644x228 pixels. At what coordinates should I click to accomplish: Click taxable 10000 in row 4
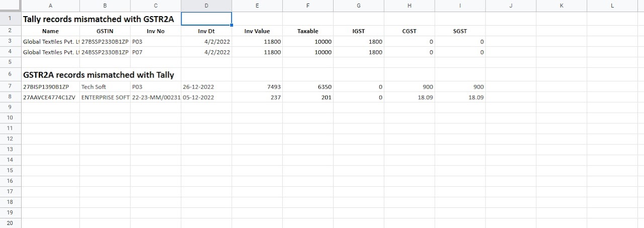pyautogui.click(x=308, y=52)
